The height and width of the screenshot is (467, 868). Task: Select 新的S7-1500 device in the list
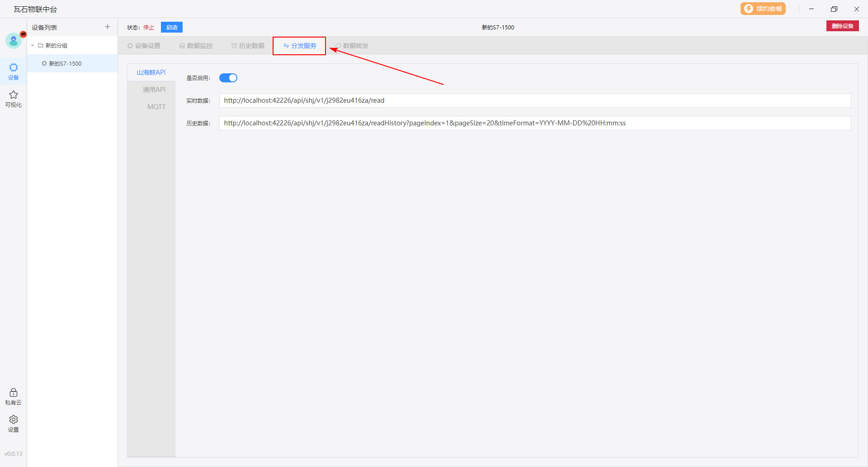(65, 63)
